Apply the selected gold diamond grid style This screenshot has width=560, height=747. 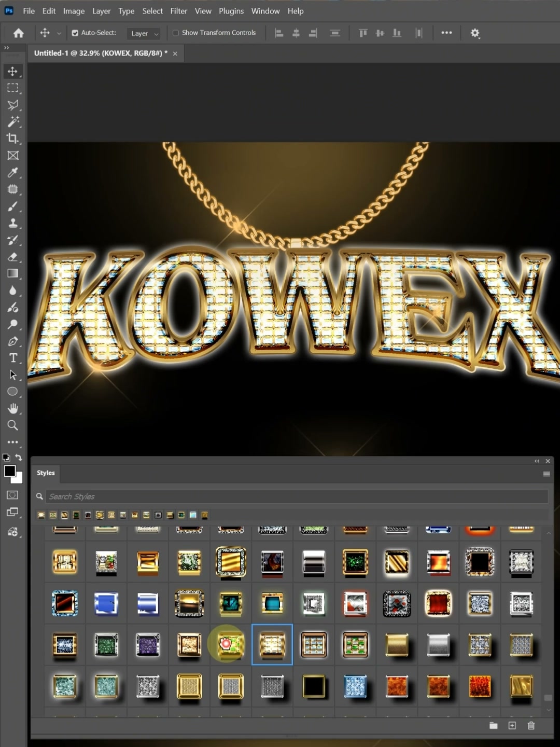click(272, 645)
